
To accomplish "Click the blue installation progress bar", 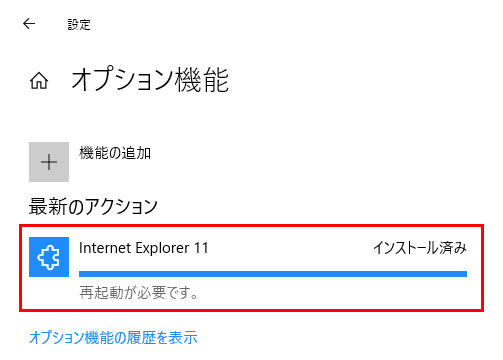I will [273, 274].
